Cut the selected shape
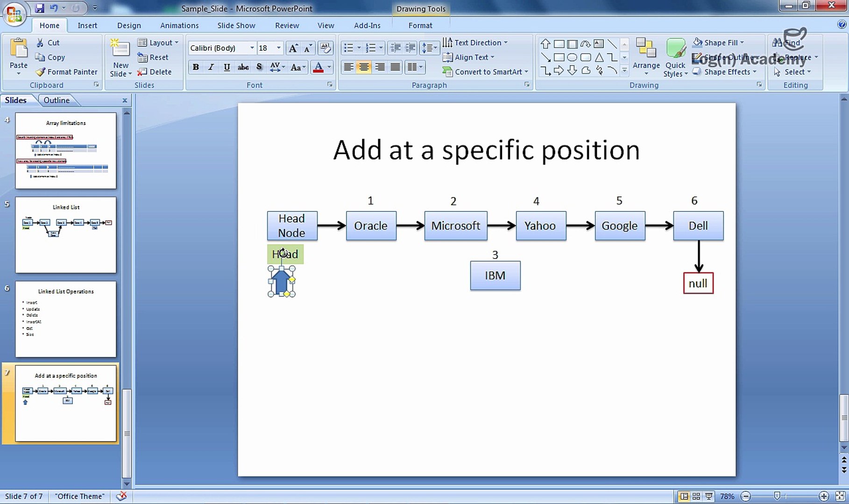849x504 pixels. point(48,42)
